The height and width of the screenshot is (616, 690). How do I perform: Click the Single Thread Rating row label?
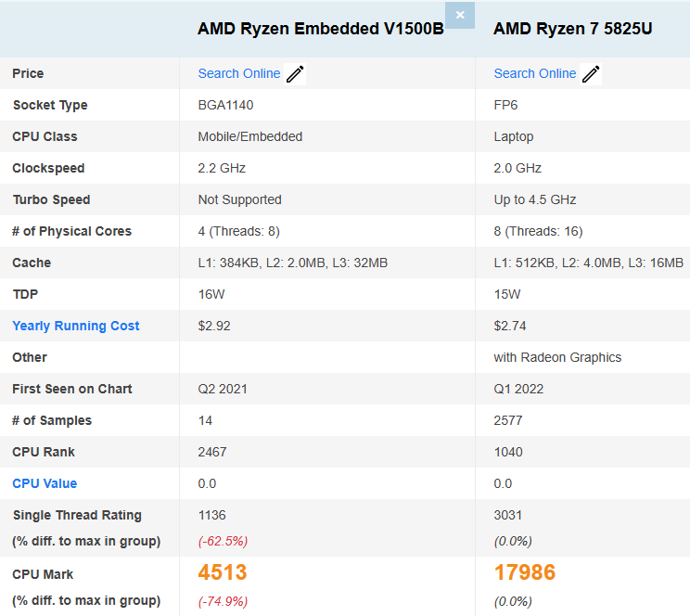[77, 515]
